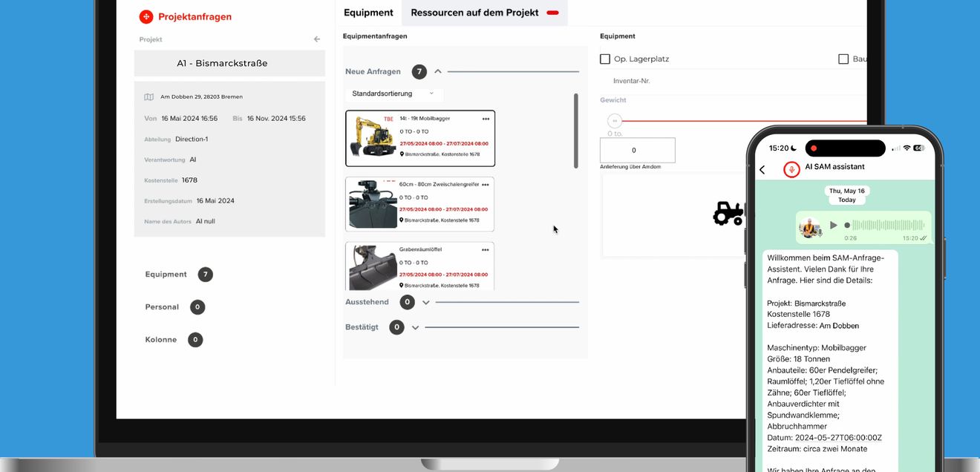This screenshot has width=980, height=472.
Task: Select Kolonne category in left sidebar
Action: click(160, 340)
